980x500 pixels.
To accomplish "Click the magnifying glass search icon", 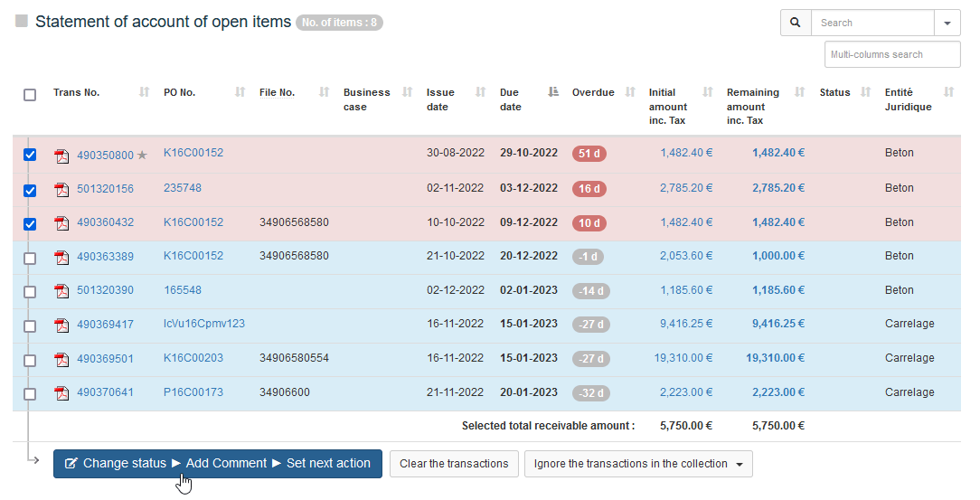I will (x=796, y=23).
